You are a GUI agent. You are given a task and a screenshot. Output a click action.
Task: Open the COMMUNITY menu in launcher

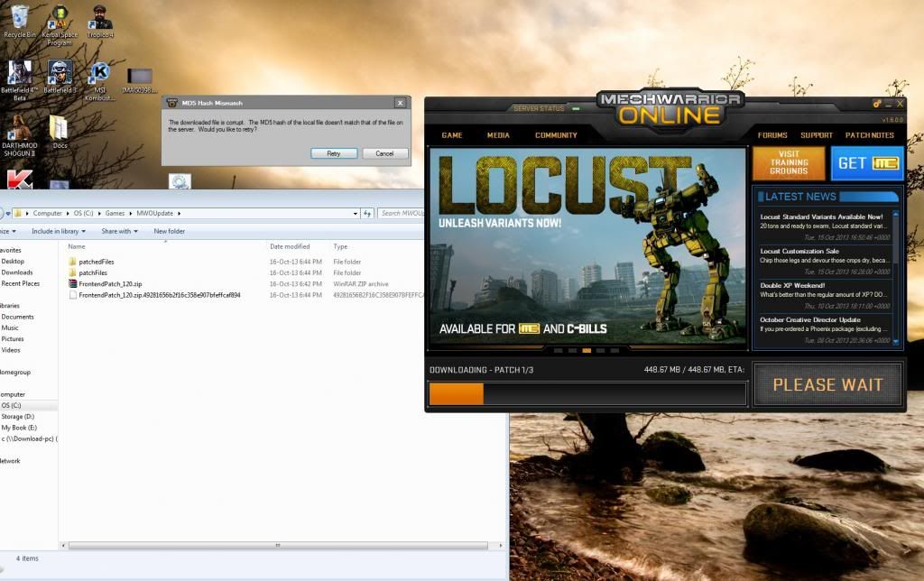[556, 135]
